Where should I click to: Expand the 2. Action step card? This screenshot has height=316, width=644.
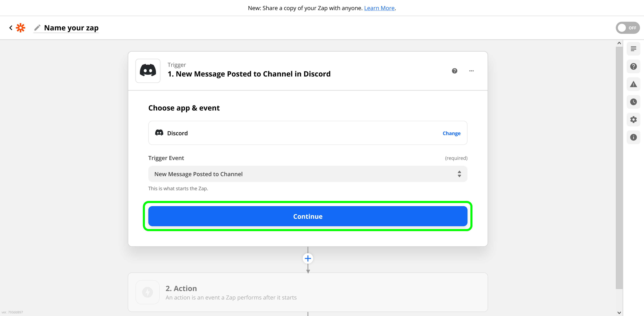tap(308, 292)
